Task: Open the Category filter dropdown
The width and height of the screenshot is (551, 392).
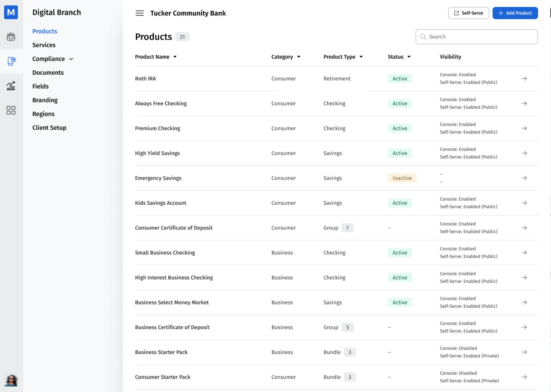Action: coord(286,57)
